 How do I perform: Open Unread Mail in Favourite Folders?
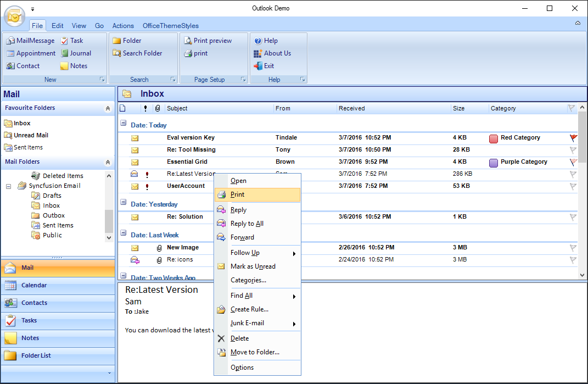click(x=26, y=136)
